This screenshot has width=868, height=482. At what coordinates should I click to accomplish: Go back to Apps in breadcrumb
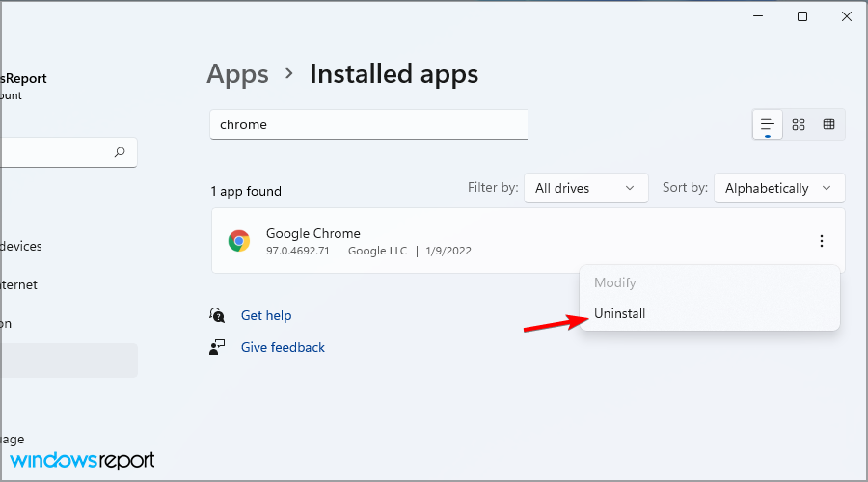pyautogui.click(x=237, y=74)
